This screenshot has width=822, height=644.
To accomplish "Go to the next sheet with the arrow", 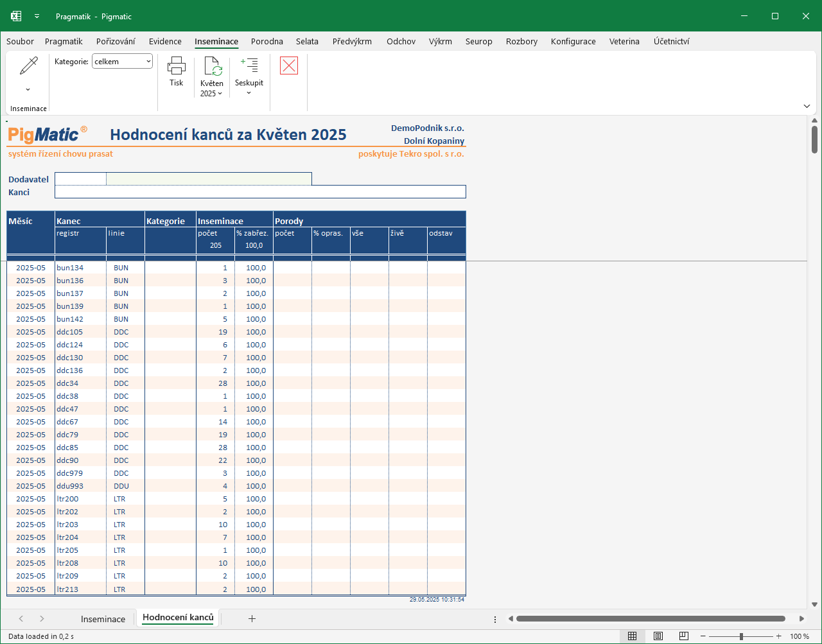I will point(42,619).
